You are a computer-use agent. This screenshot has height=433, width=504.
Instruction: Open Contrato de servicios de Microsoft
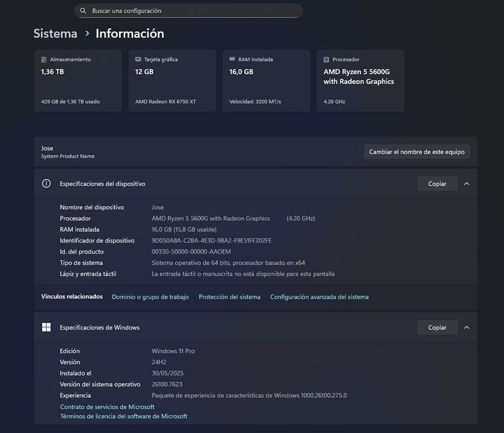107,406
